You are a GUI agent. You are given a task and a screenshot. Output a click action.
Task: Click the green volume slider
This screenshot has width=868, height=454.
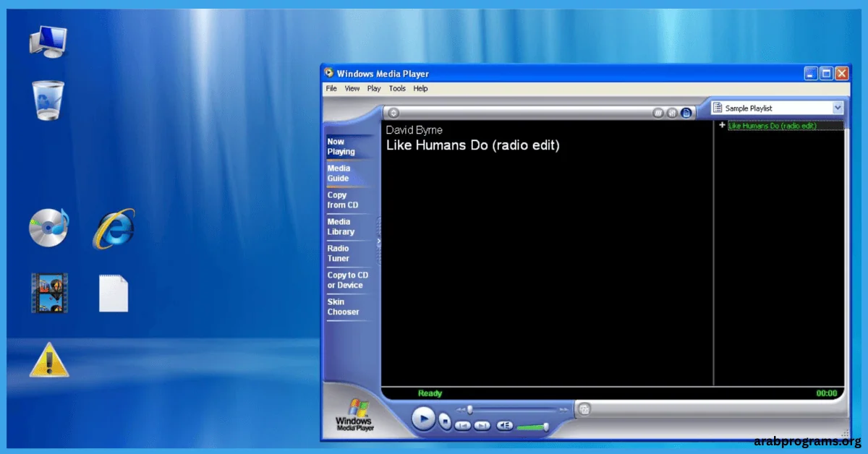(x=533, y=427)
